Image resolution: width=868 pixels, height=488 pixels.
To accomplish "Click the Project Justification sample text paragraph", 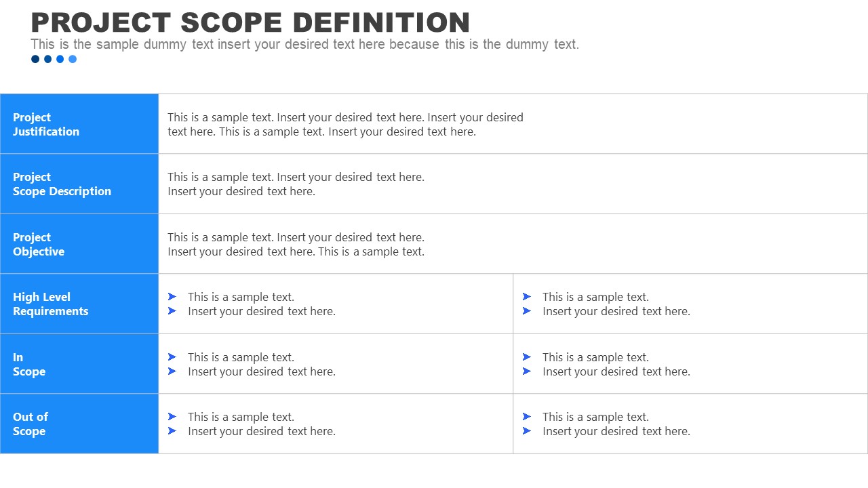I will click(x=345, y=125).
